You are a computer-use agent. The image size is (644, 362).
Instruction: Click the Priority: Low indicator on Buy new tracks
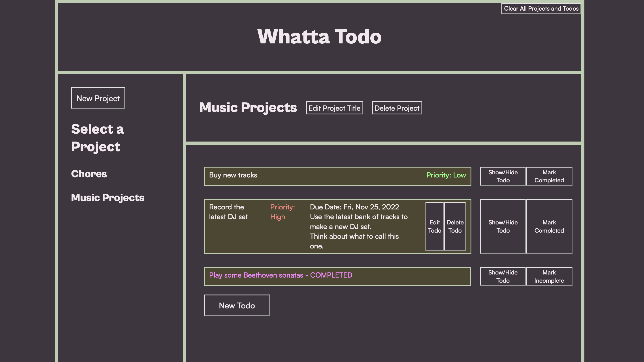446,175
